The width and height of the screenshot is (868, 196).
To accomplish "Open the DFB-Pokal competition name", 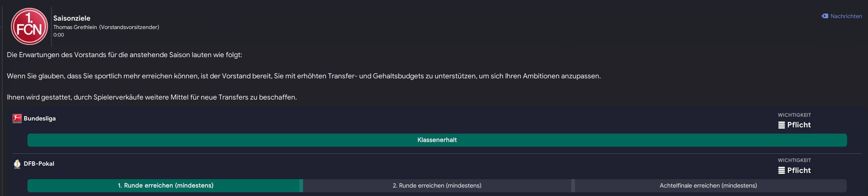I will (39, 164).
